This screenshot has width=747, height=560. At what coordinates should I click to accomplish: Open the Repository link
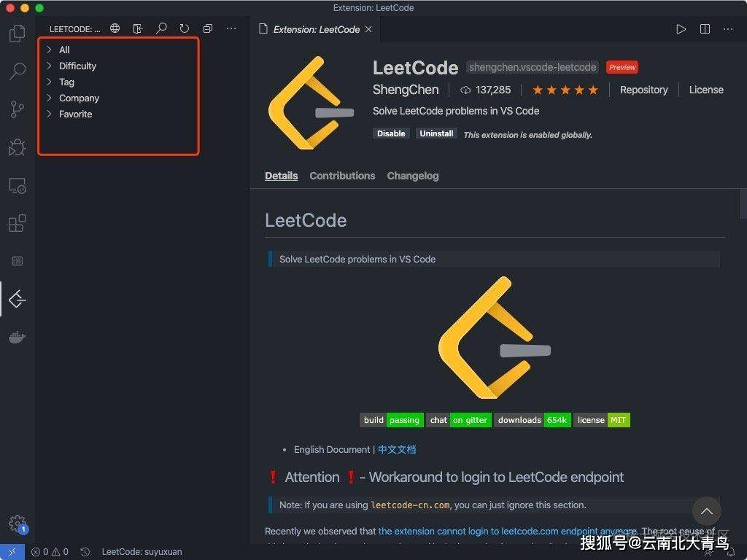click(643, 90)
